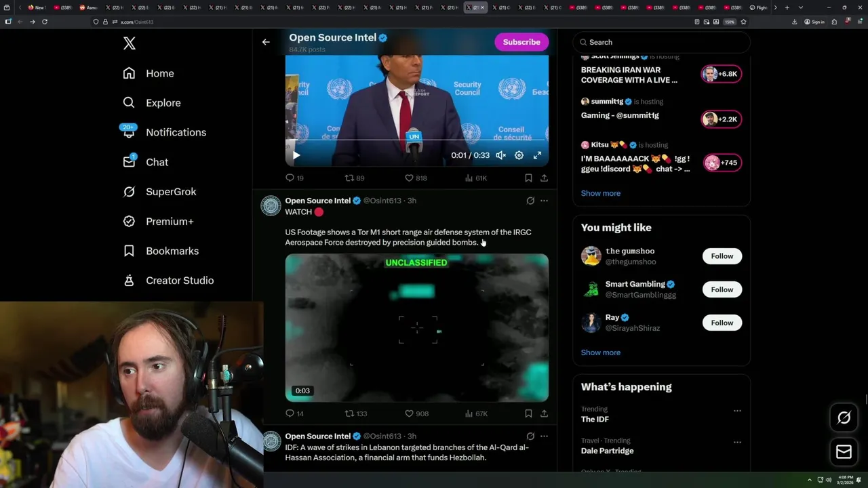
Task: Join summit1g Gaming live with +2.2K
Action: click(x=722, y=119)
